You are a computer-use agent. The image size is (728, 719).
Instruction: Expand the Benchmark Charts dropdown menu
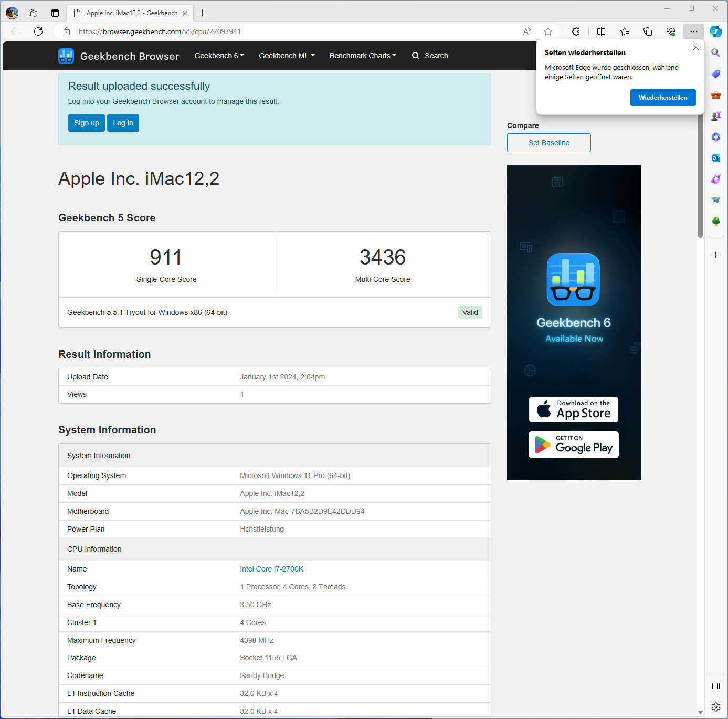(x=363, y=56)
